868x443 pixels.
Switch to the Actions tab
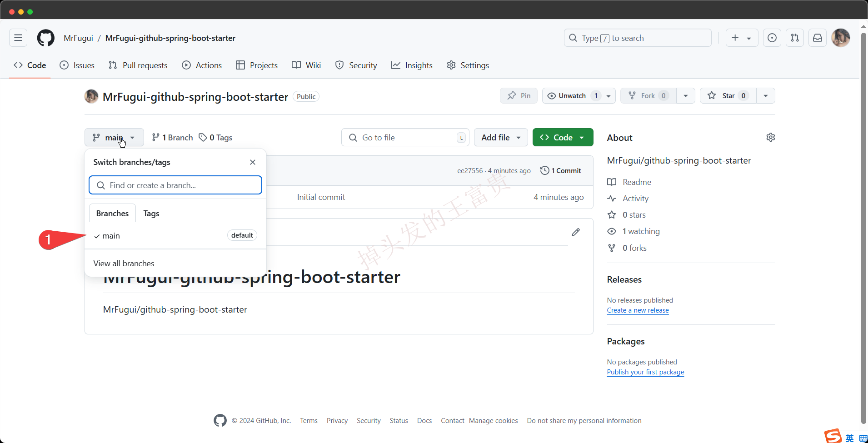click(x=202, y=65)
